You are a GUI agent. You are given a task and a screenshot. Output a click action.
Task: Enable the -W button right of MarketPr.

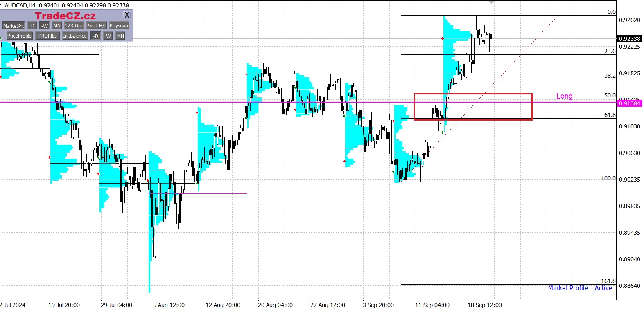[x=45, y=26]
